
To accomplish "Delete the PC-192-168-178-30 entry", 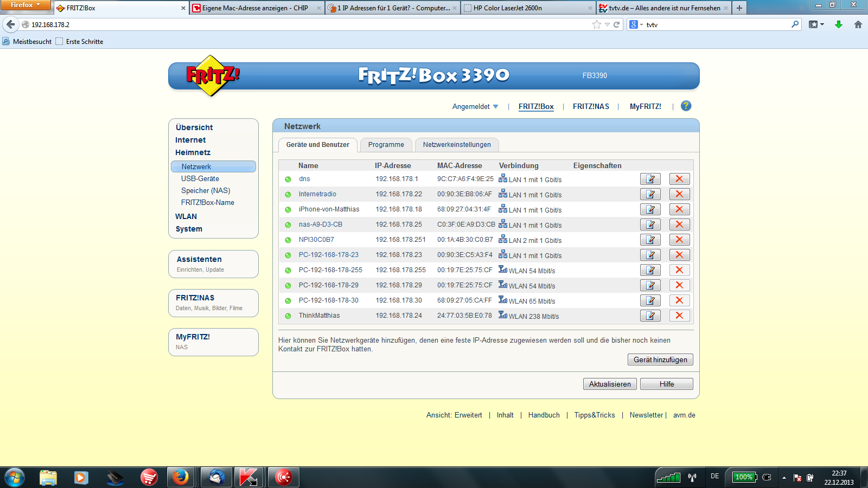I will coord(679,300).
